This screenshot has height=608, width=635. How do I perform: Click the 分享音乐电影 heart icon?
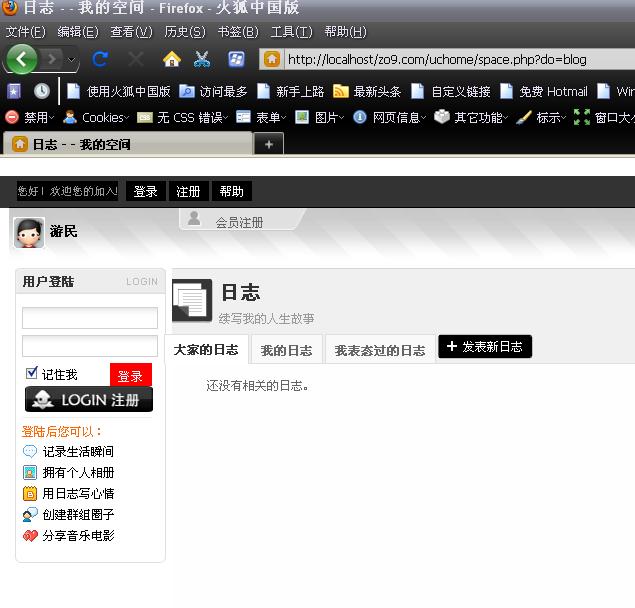30,535
